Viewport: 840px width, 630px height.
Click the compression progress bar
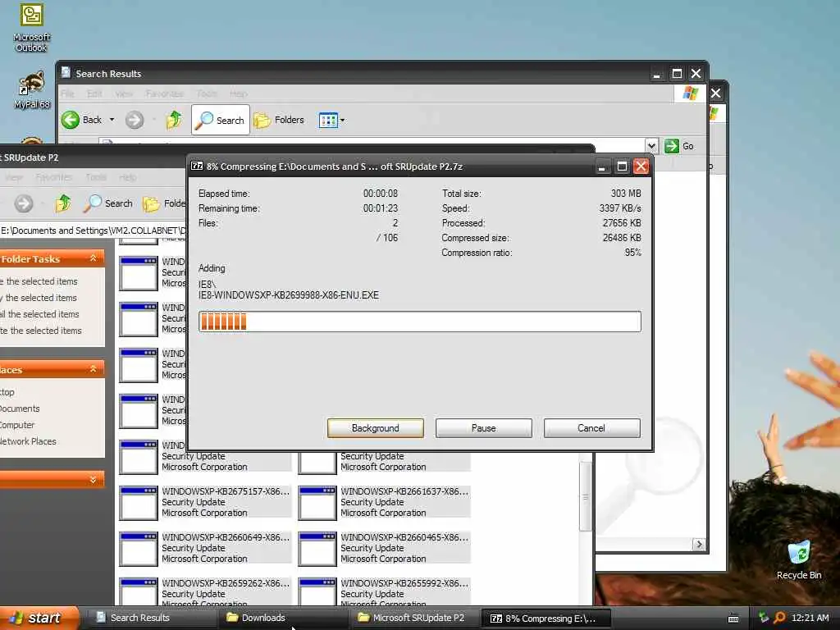point(419,322)
